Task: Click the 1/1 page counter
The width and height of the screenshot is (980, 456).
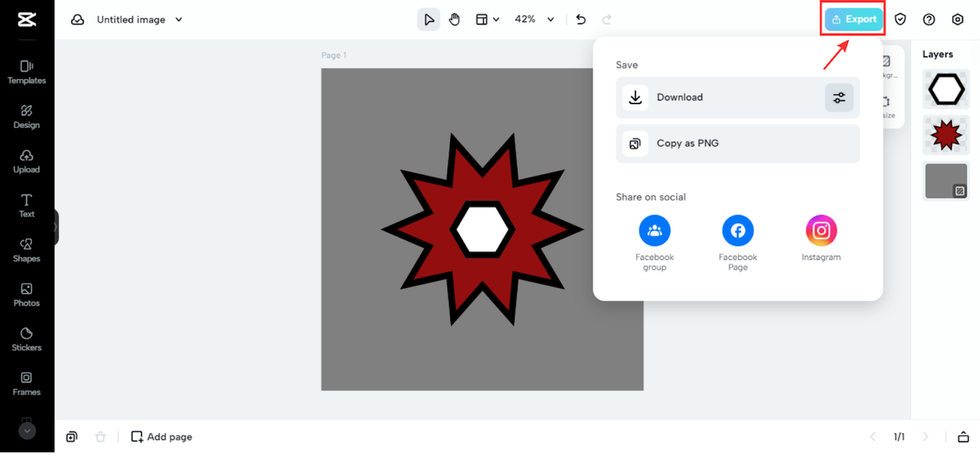Action: pyautogui.click(x=899, y=437)
